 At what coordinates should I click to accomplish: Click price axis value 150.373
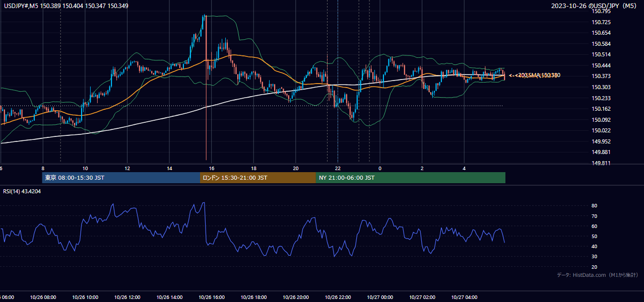coord(601,76)
